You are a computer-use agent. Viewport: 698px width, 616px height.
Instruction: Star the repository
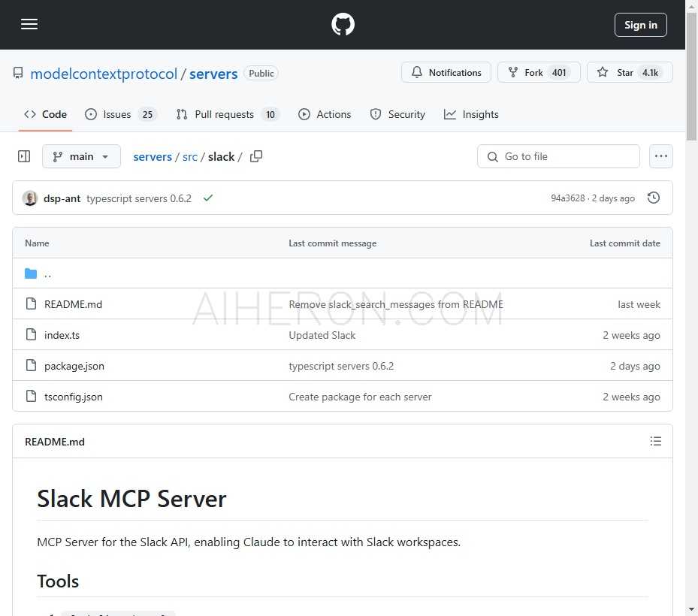tap(630, 72)
